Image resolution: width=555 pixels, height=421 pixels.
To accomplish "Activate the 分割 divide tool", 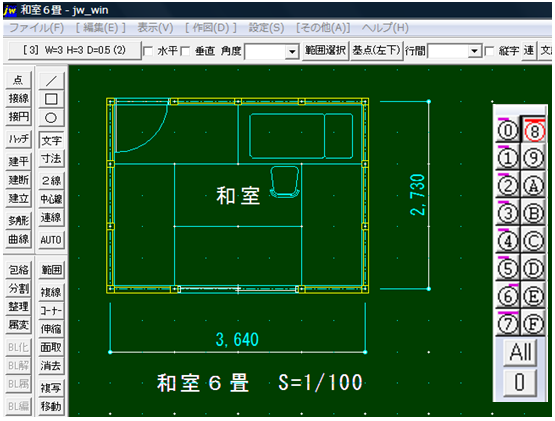I will pyautogui.click(x=18, y=289).
